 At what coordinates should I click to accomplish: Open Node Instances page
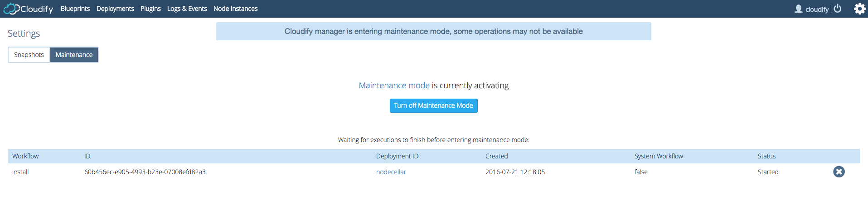coord(235,9)
